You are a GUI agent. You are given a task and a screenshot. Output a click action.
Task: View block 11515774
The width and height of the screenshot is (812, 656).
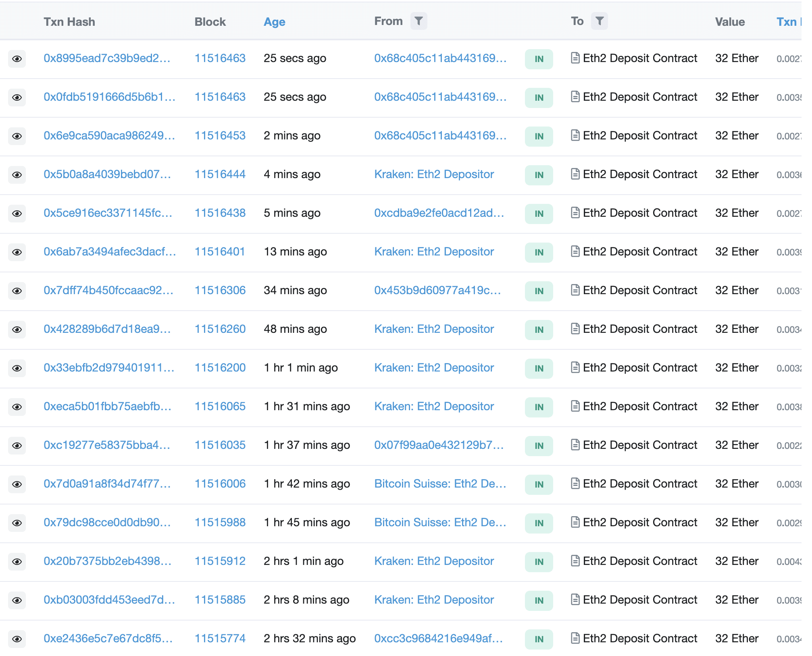tap(220, 639)
